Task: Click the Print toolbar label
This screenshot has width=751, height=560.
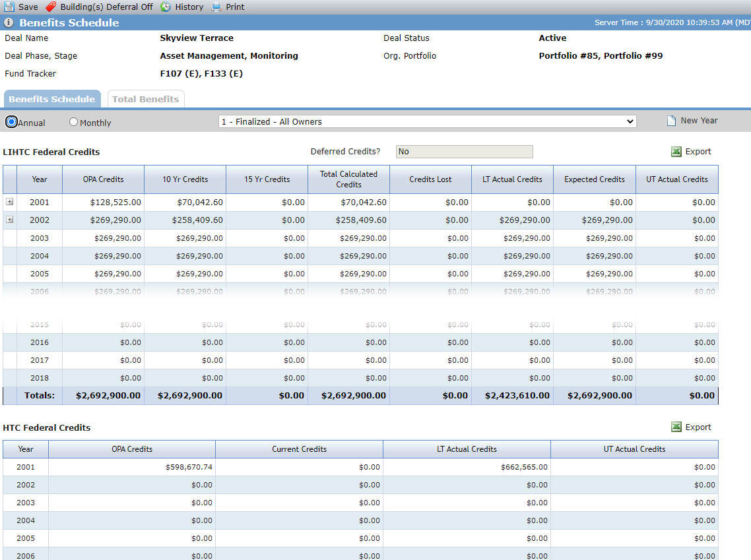Action: [x=235, y=7]
